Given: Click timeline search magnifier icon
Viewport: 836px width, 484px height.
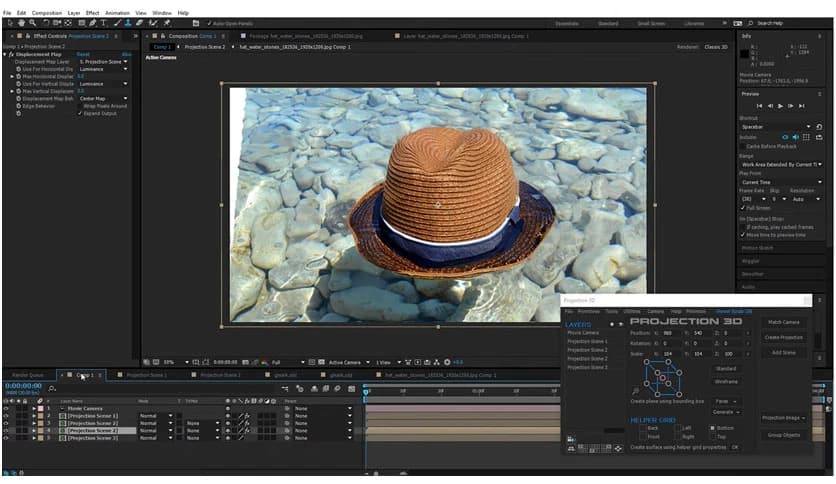Looking at the screenshot, I should [x=52, y=389].
